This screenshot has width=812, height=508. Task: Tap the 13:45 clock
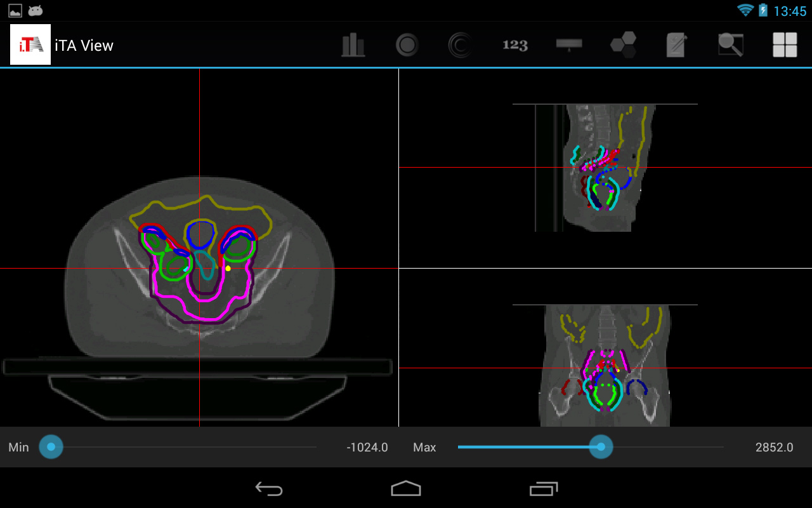[x=790, y=11]
